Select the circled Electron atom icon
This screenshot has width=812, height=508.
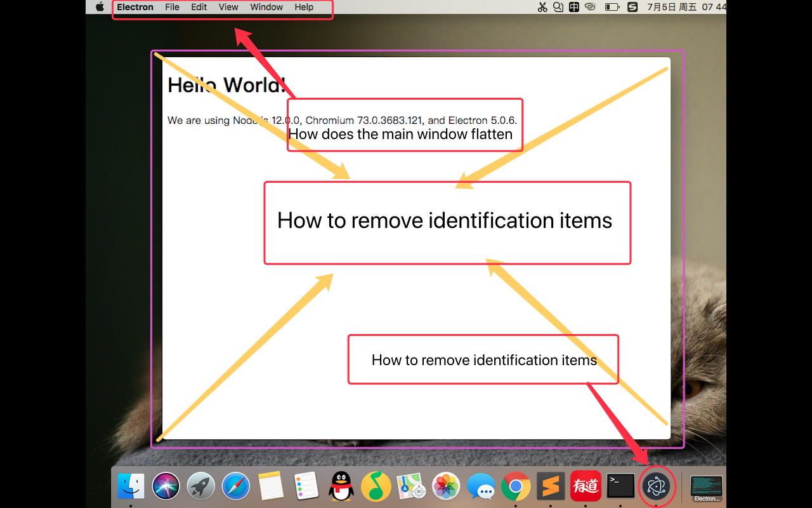pos(657,486)
